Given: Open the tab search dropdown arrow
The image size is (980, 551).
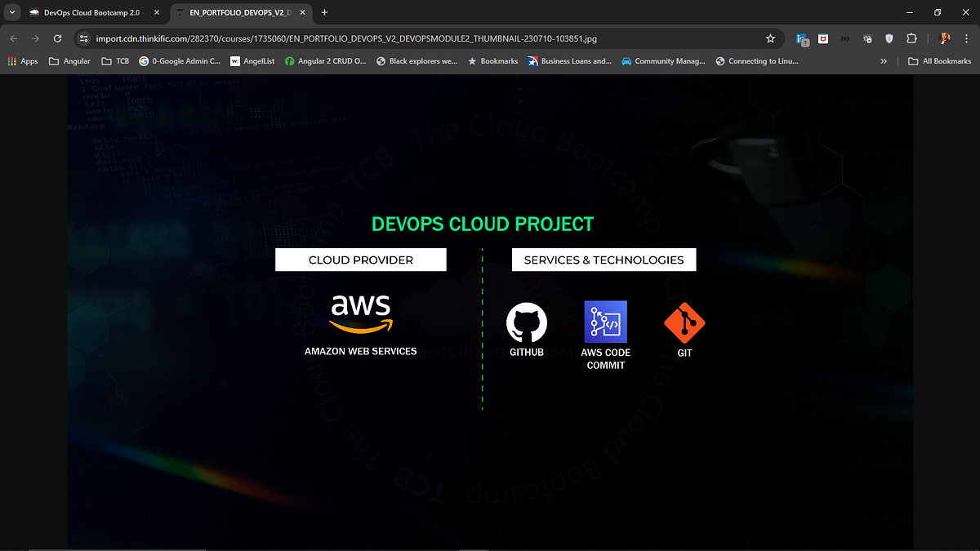Looking at the screenshot, I should (x=11, y=12).
